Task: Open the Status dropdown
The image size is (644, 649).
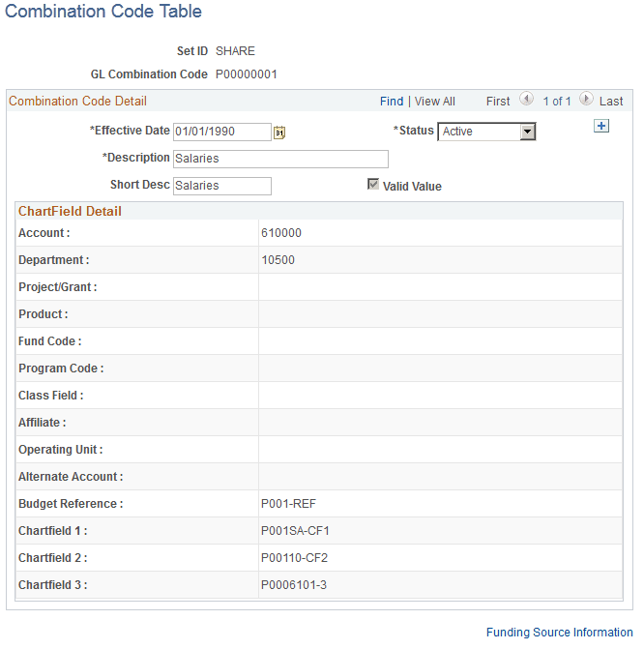Action: (x=486, y=132)
